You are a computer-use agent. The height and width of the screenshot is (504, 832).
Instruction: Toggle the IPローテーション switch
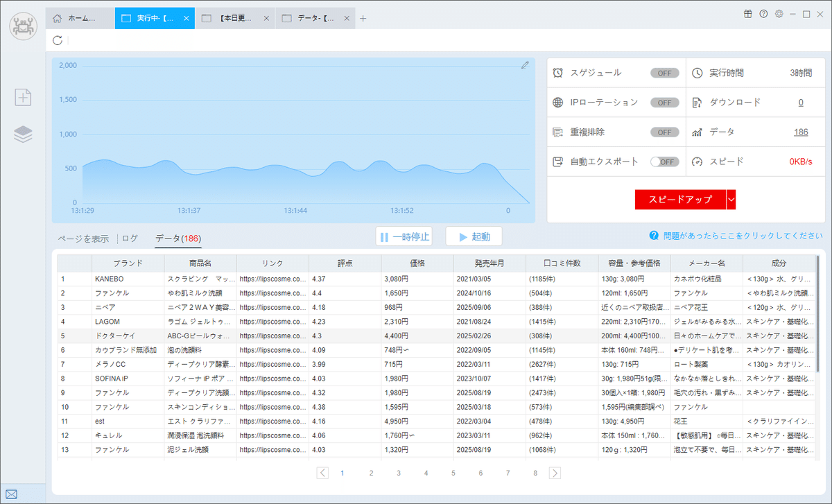[x=664, y=103]
